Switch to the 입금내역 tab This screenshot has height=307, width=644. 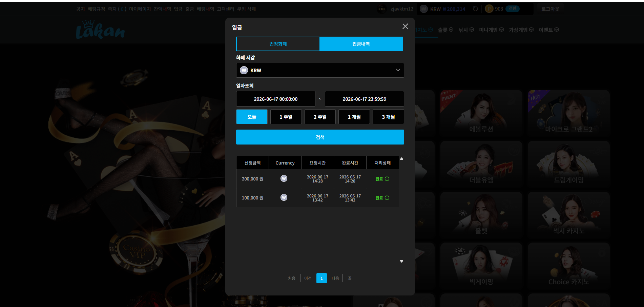(x=361, y=44)
